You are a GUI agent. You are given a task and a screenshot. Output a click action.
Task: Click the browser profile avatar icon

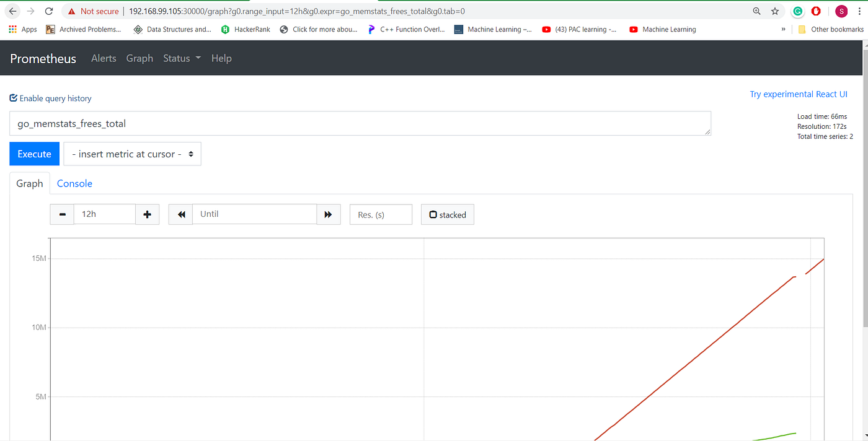(841, 11)
